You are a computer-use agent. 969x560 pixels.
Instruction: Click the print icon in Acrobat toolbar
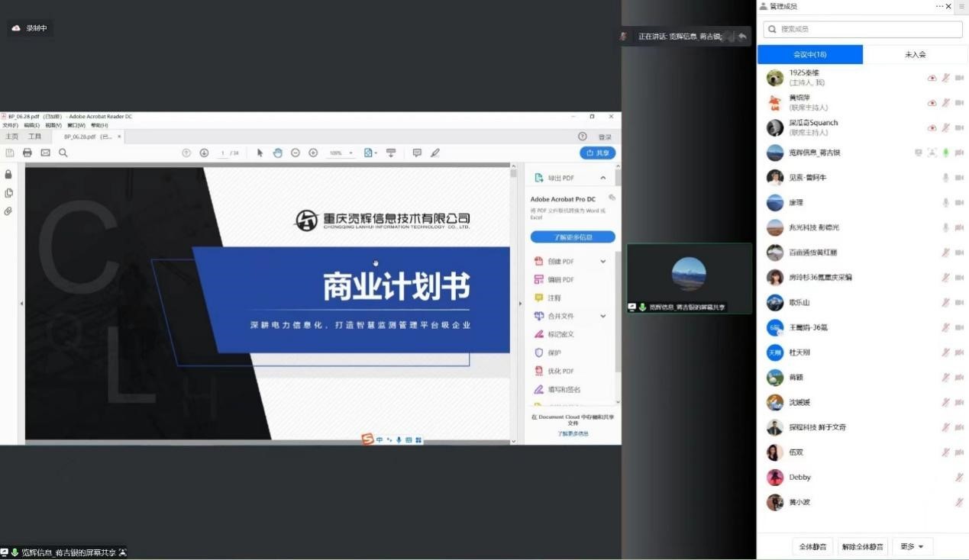[x=27, y=153]
